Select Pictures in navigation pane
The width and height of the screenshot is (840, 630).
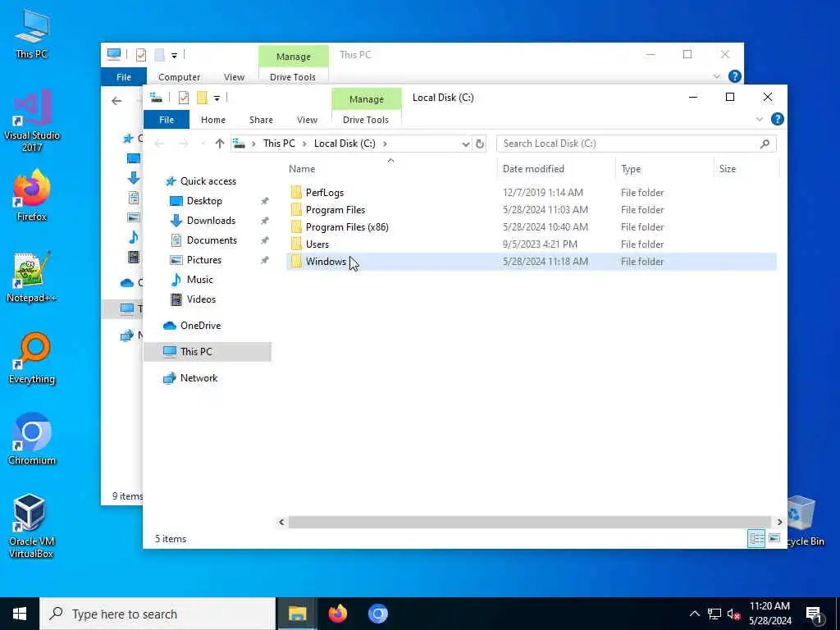pyautogui.click(x=204, y=260)
